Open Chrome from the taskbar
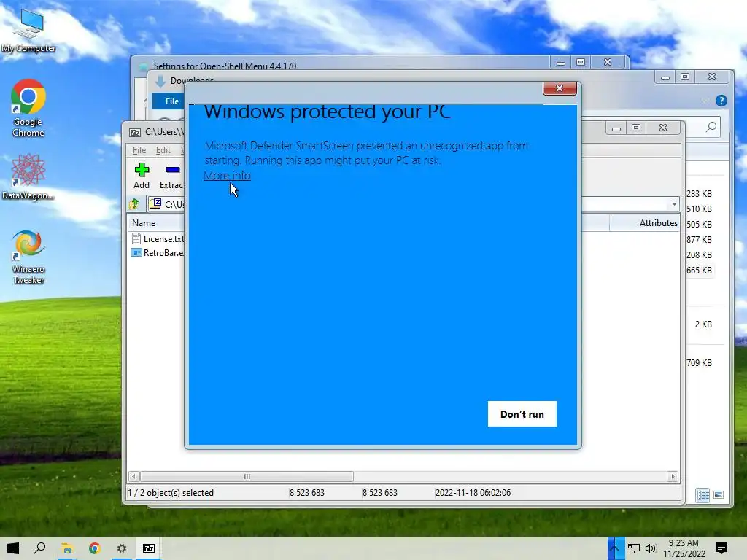This screenshot has width=747, height=560. pos(94,548)
